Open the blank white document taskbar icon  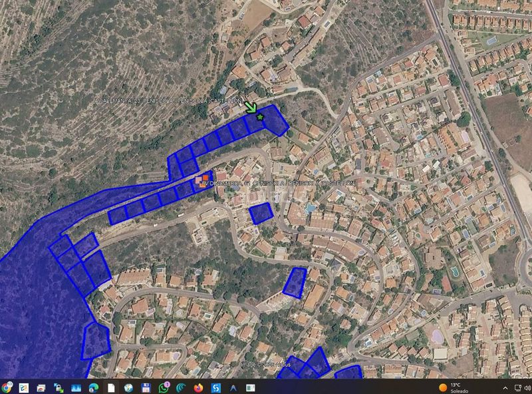point(111,387)
